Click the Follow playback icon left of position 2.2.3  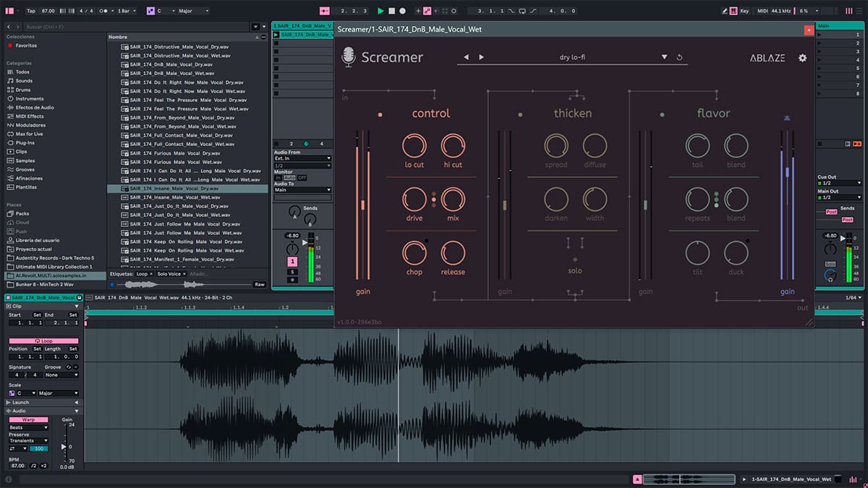click(x=324, y=11)
